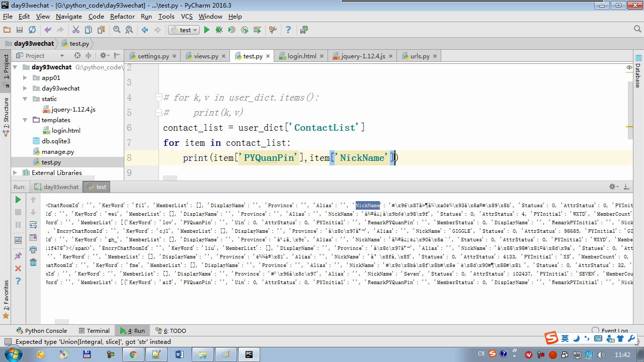
Task: Debug 'test' with the green bug icon
Action: click(219, 30)
